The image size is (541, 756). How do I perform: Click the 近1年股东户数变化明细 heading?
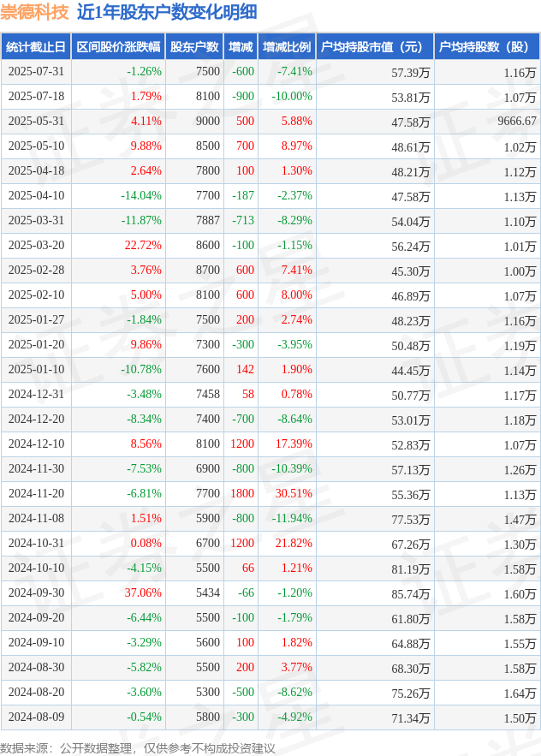167,12
